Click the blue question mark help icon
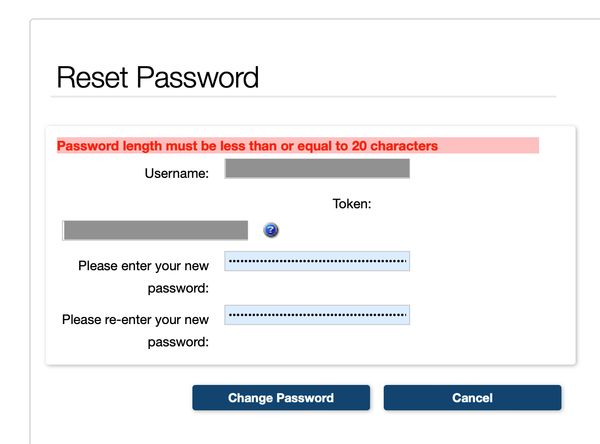Viewport: 600px width, 444px height. (271, 230)
